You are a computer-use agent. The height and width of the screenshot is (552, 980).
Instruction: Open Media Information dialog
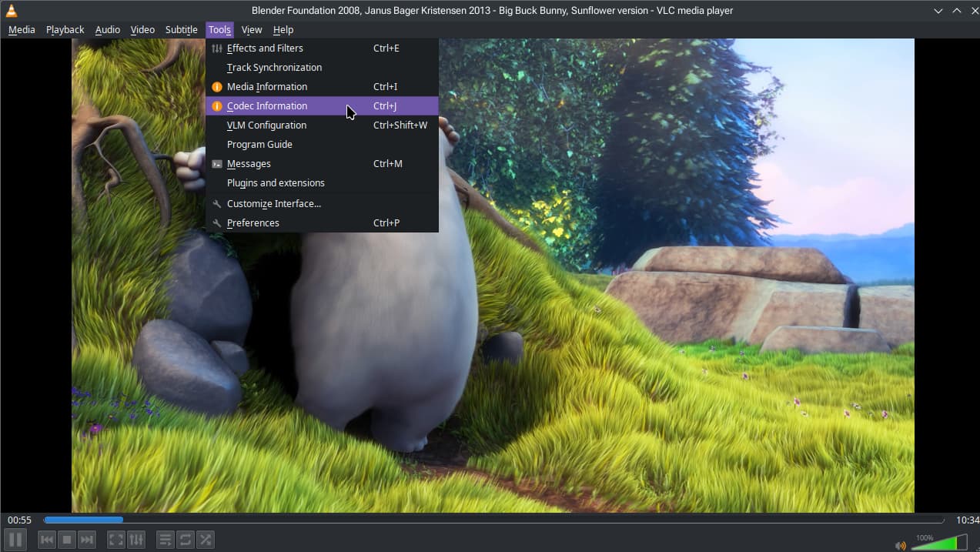tap(322, 87)
